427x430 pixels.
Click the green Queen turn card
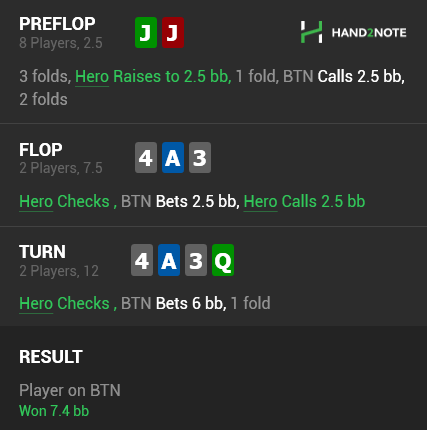click(x=223, y=260)
